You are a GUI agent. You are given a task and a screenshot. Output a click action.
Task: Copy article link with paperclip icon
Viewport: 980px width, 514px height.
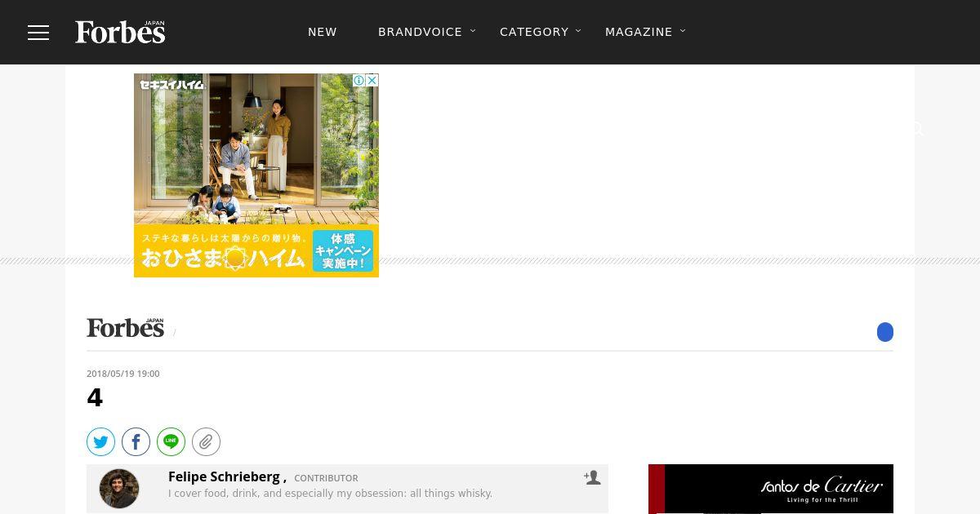[206, 442]
